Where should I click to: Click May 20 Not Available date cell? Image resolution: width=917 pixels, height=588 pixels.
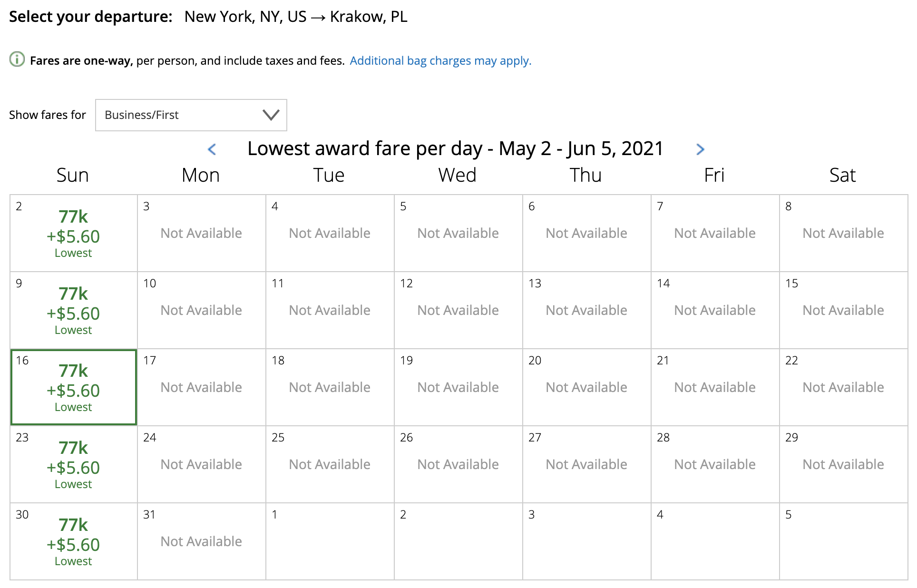pos(587,387)
